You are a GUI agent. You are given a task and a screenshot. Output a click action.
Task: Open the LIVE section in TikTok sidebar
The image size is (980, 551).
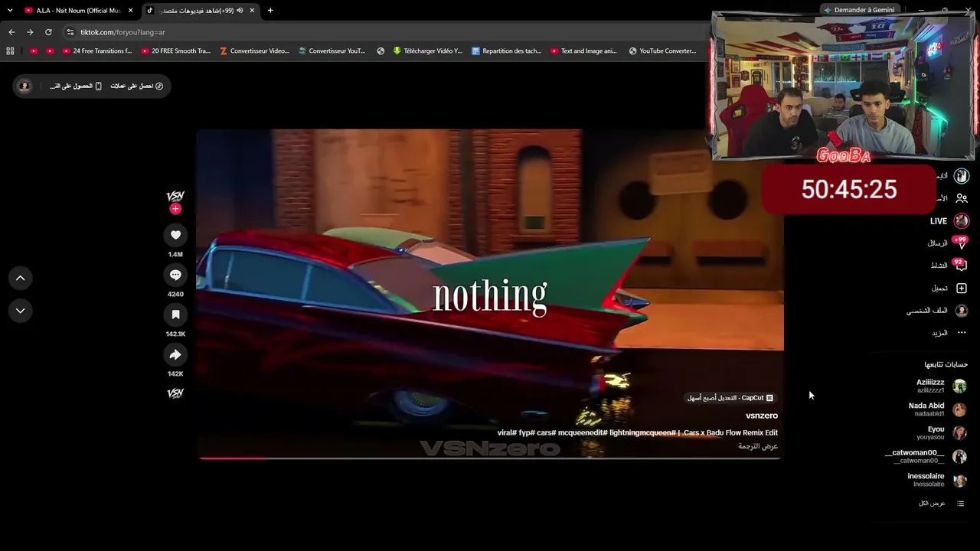(949, 221)
